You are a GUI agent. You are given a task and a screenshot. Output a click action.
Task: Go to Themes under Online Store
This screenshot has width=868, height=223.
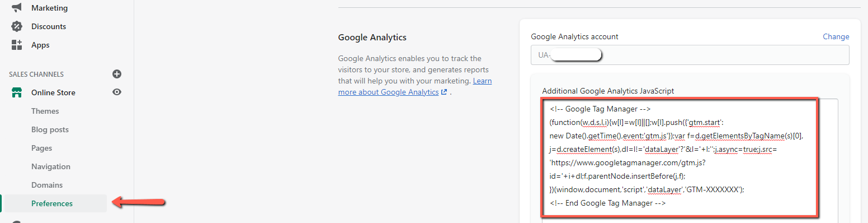point(45,111)
